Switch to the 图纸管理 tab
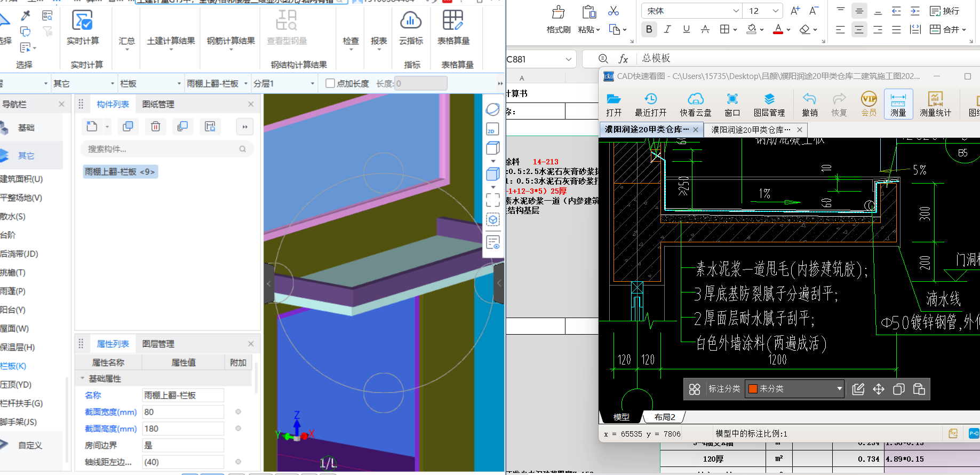 [158, 104]
